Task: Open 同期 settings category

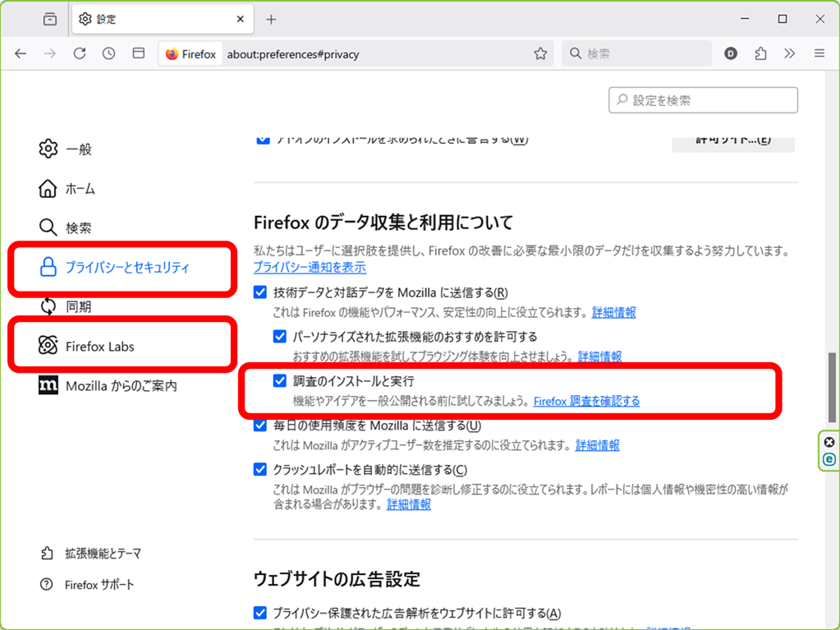Action: 65,306
